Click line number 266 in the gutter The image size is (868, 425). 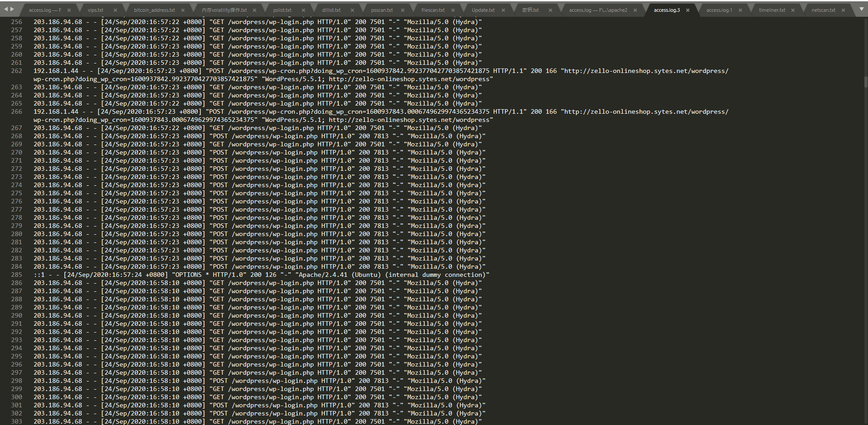tap(16, 111)
